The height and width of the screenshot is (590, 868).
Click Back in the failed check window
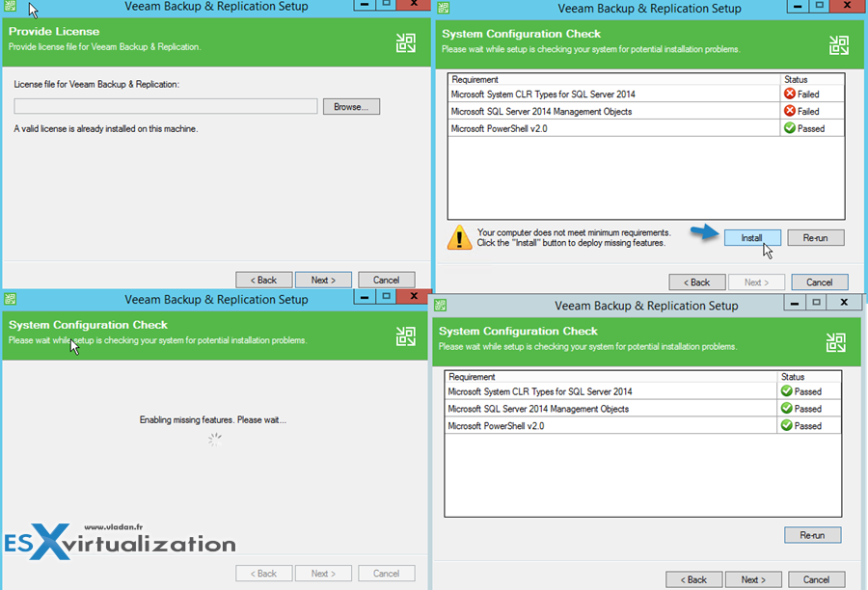coord(697,282)
